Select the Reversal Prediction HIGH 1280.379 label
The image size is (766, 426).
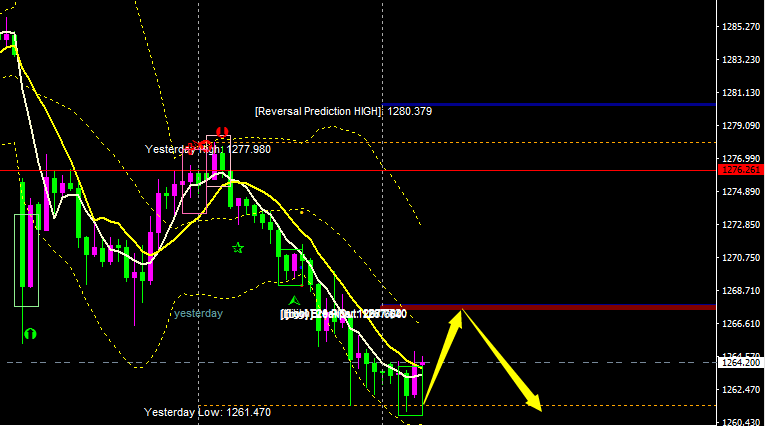click(343, 111)
